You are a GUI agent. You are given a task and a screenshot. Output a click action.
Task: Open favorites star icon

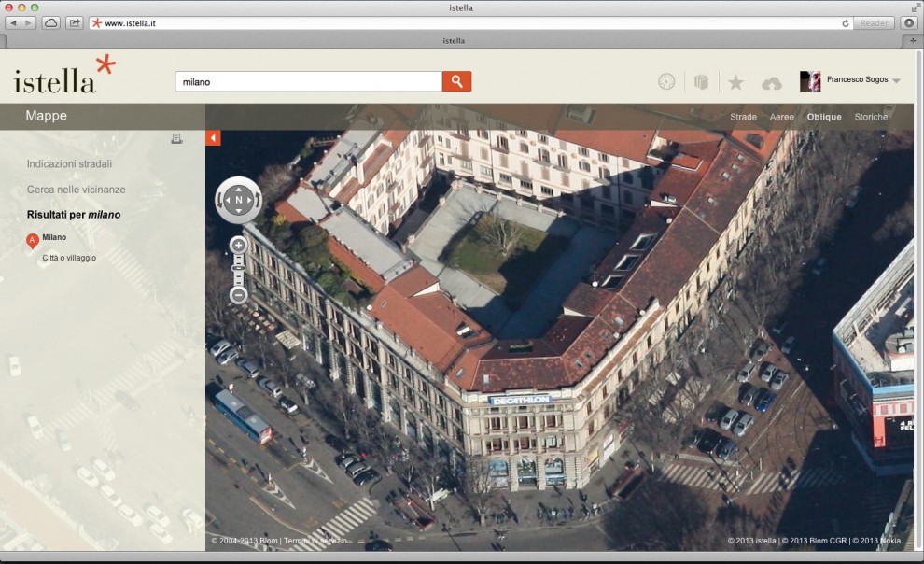(735, 82)
